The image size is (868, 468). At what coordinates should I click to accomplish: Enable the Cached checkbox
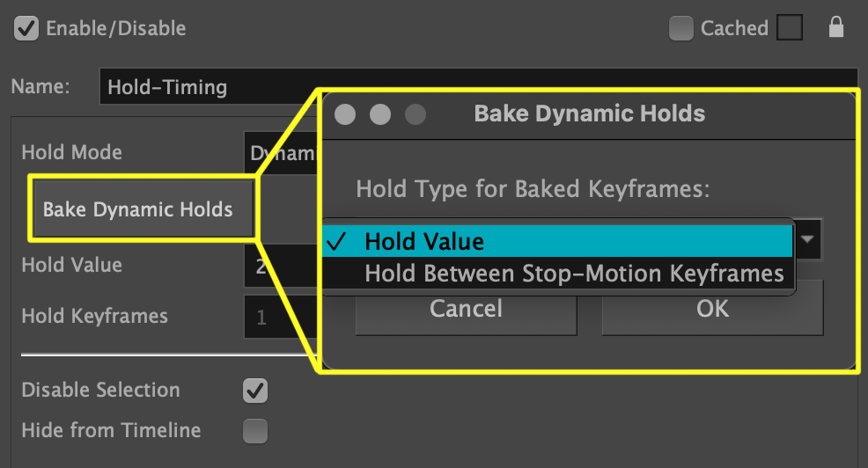click(x=680, y=28)
